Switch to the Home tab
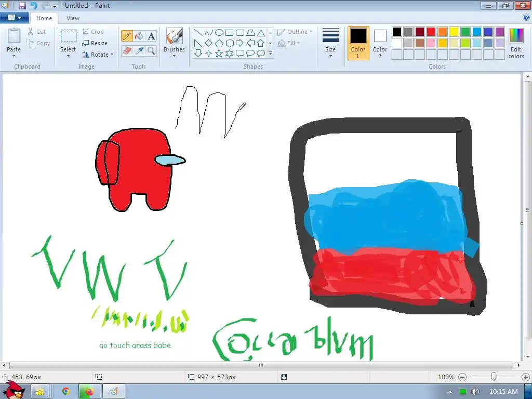The width and height of the screenshot is (532, 399). pos(44,18)
